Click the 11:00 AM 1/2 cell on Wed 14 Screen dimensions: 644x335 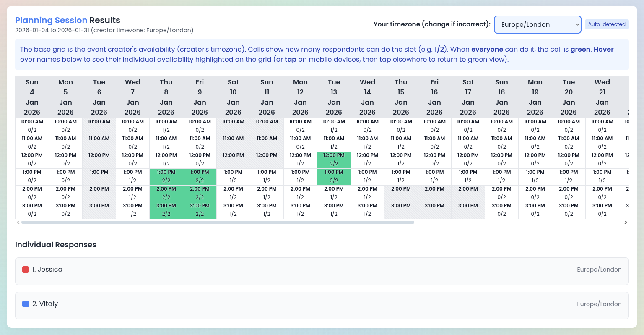coord(367,143)
